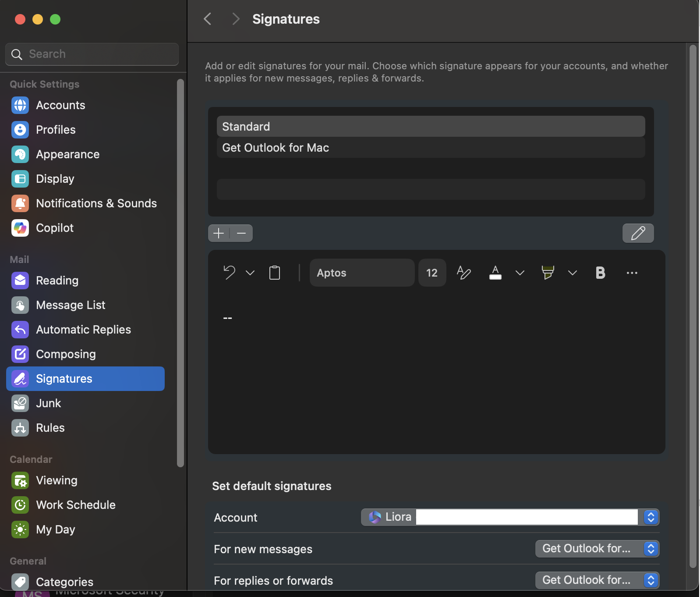Open the Aptos font name dropdown

362,273
